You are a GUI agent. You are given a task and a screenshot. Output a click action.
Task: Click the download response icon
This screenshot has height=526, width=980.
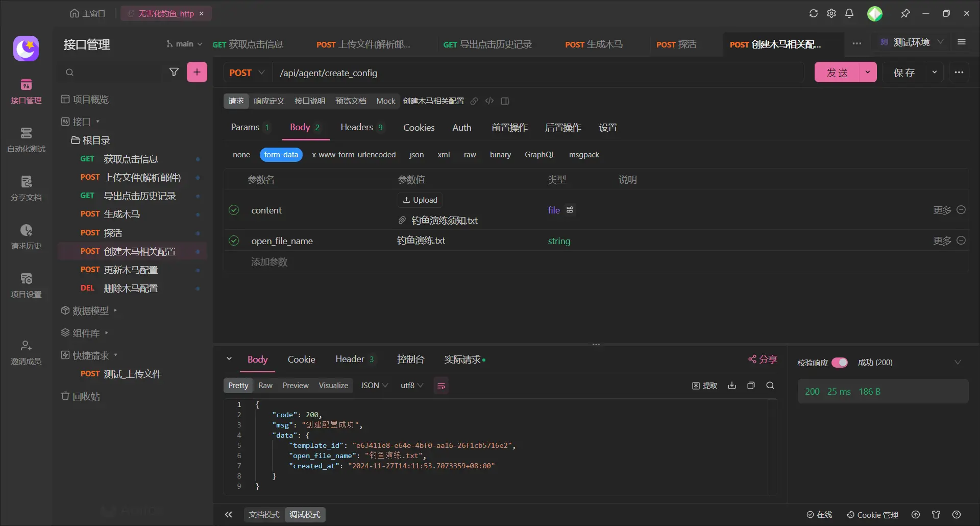732,386
